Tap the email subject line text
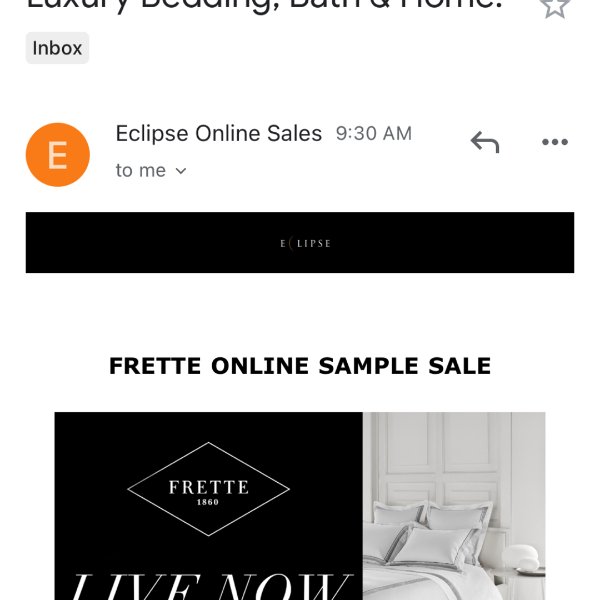 [x=264, y=6]
